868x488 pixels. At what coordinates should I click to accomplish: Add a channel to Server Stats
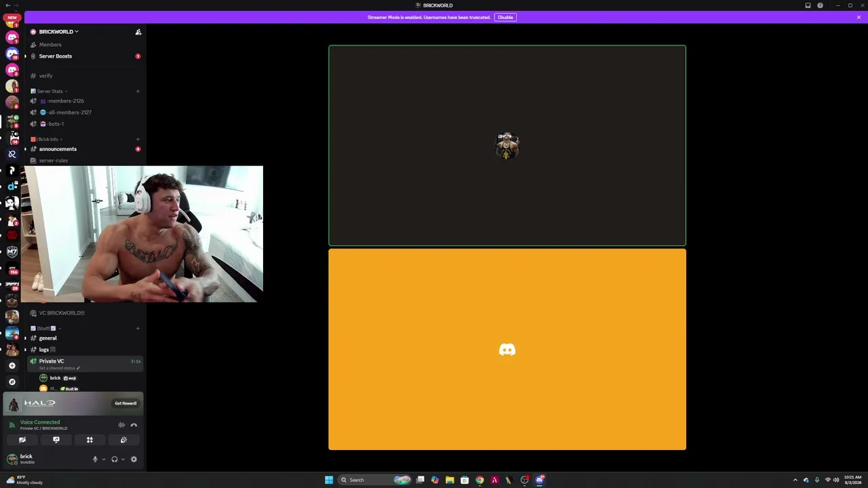tap(138, 91)
